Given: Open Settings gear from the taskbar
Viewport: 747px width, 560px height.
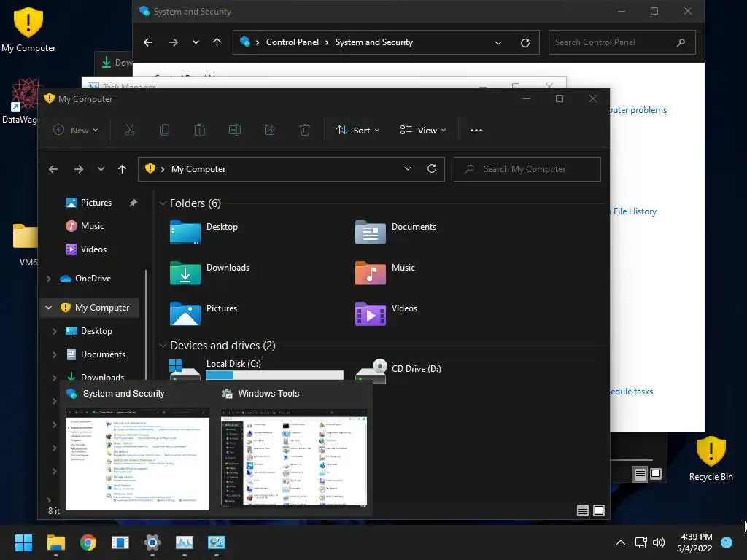Looking at the screenshot, I should [152, 542].
